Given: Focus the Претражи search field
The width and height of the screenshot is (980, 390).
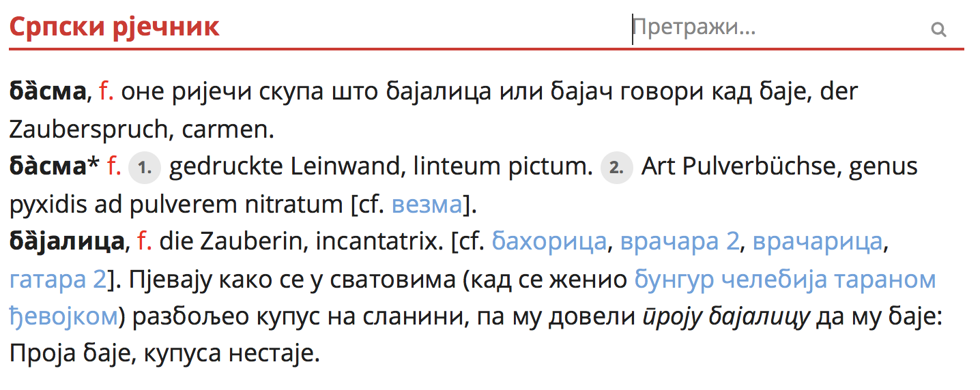Looking at the screenshot, I should point(771,29).
